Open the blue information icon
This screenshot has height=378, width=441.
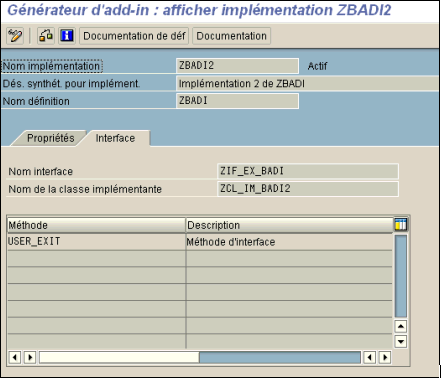[67, 36]
